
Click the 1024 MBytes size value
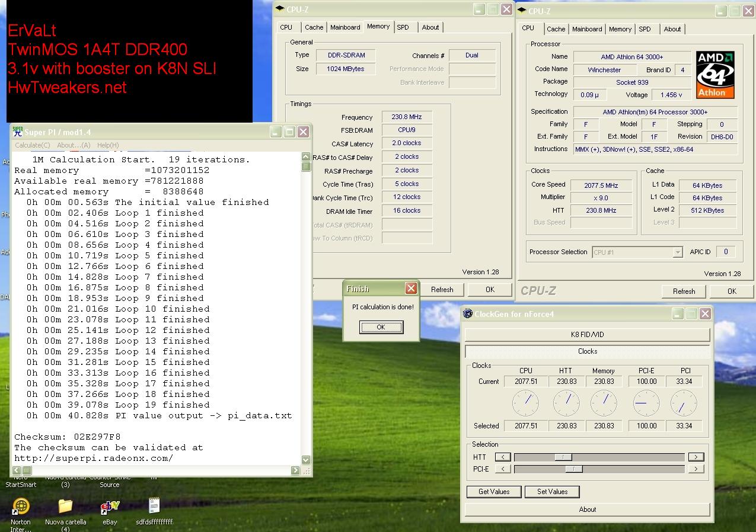tap(346, 69)
